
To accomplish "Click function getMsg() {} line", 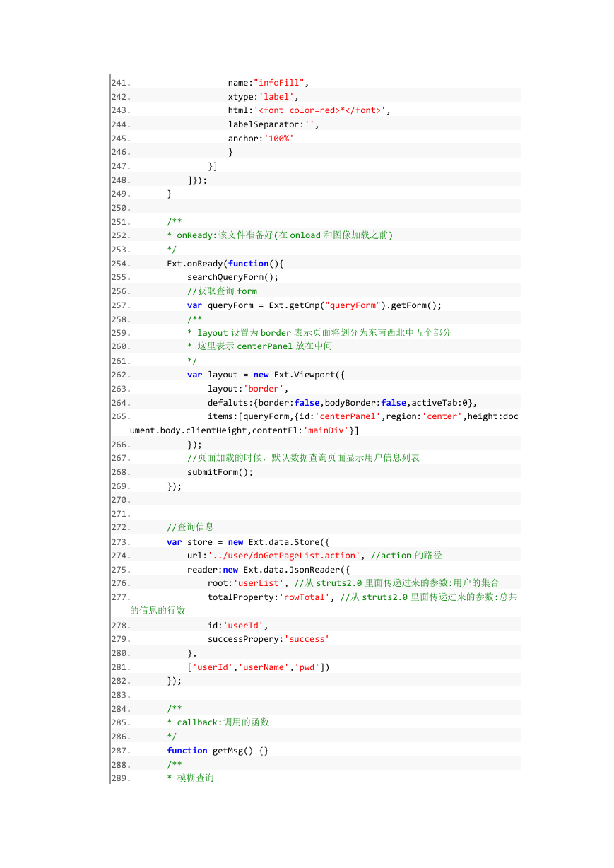I will pyautogui.click(x=218, y=751).
